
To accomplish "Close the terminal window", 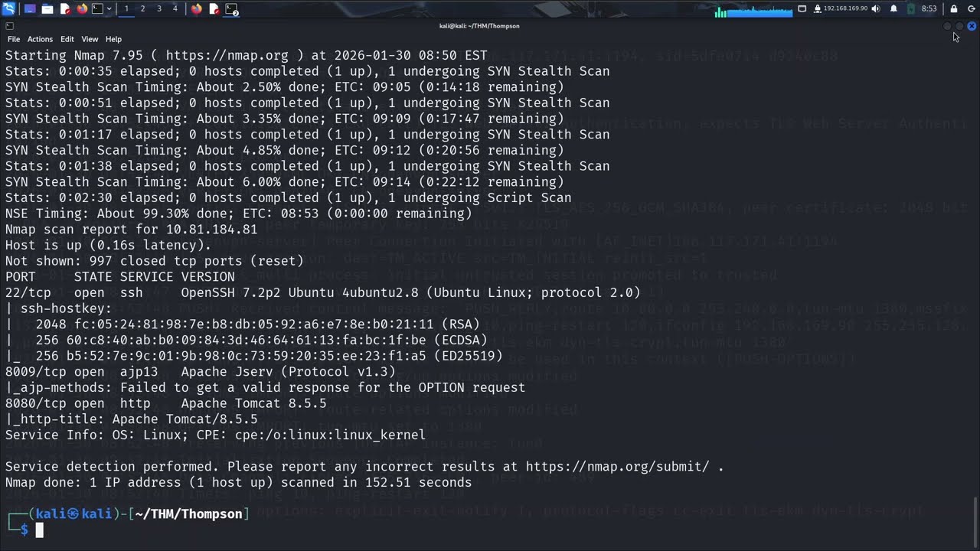I will point(972,26).
